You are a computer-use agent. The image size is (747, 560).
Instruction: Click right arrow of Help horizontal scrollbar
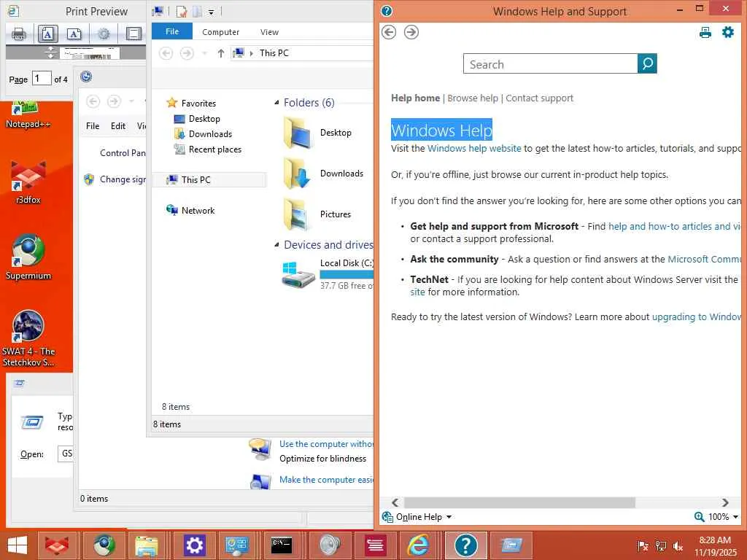pos(725,502)
